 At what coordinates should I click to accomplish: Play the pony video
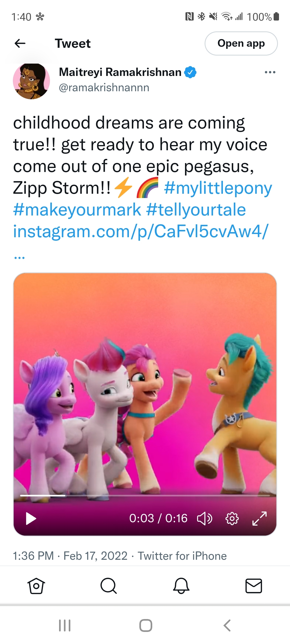[31, 518]
